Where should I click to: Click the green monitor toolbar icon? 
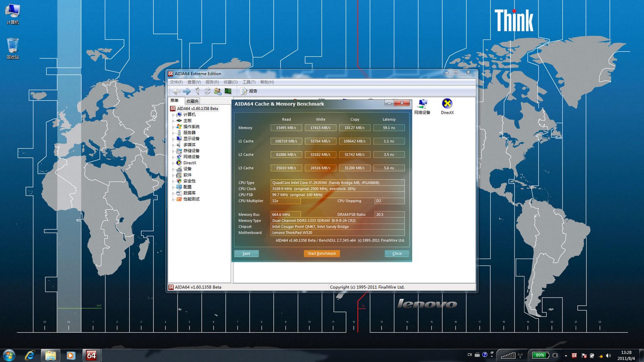point(228,91)
